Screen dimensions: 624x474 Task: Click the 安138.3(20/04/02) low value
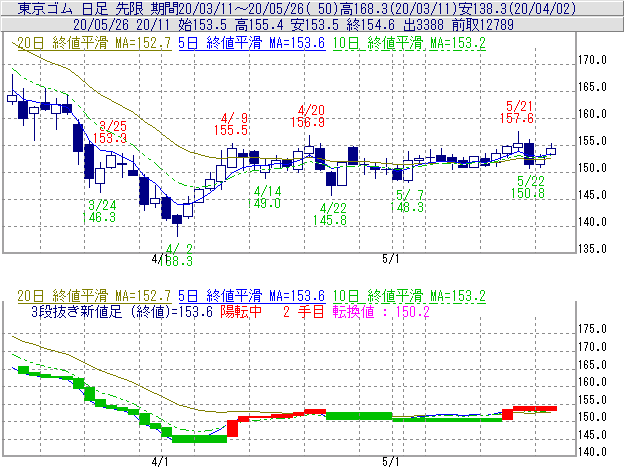pyautogui.click(x=517, y=8)
